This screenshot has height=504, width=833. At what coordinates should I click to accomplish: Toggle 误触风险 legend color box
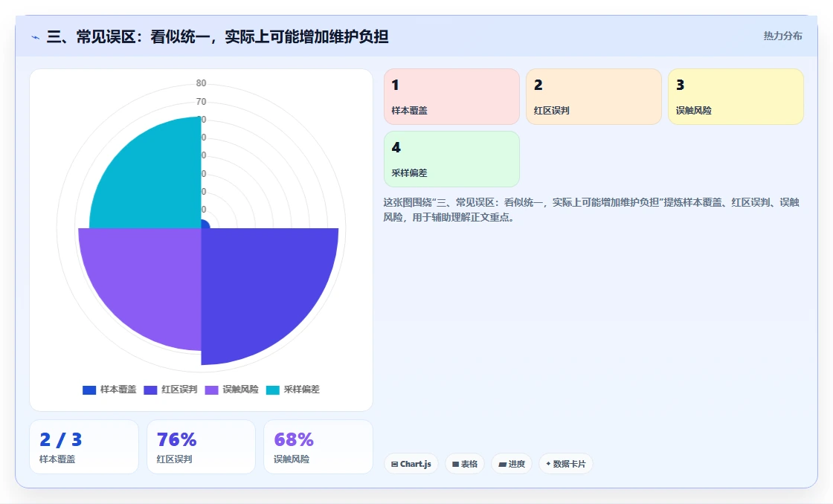211,390
